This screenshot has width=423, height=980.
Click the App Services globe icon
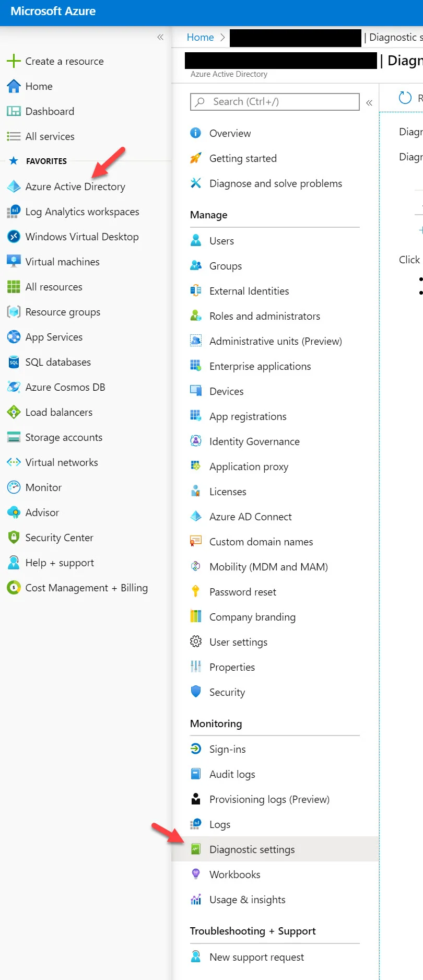(x=14, y=337)
